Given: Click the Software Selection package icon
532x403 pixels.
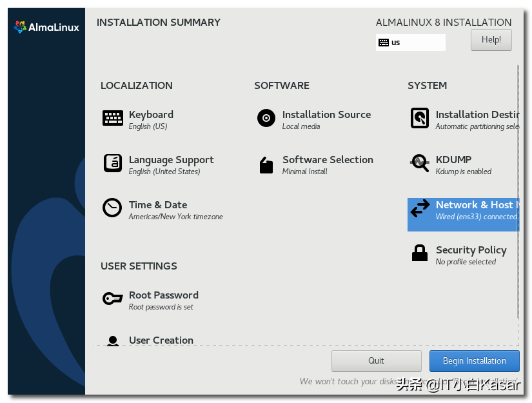Looking at the screenshot, I should point(266,165).
